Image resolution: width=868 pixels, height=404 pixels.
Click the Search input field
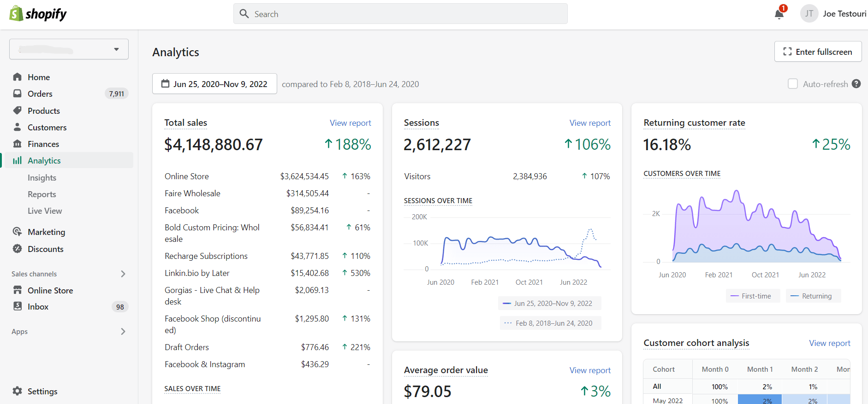[x=400, y=14]
